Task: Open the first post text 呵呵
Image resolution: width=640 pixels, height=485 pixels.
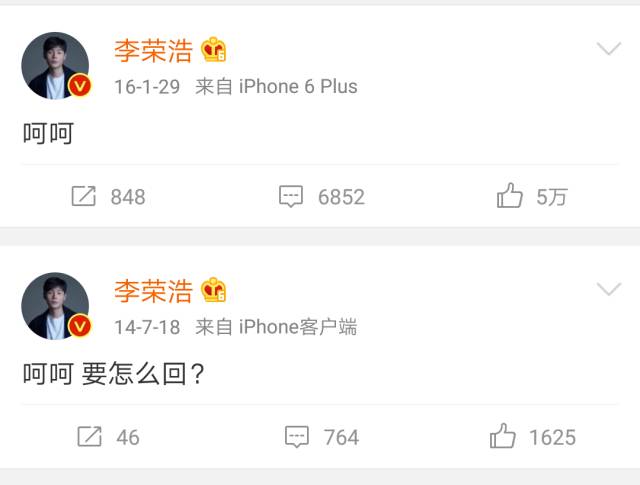Action: [48, 133]
